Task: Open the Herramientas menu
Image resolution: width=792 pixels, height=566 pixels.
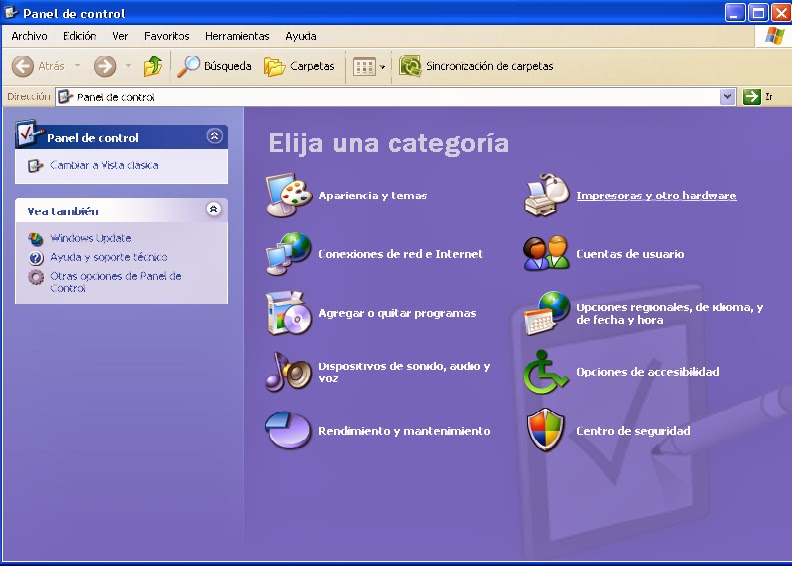Action: [x=237, y=36]
